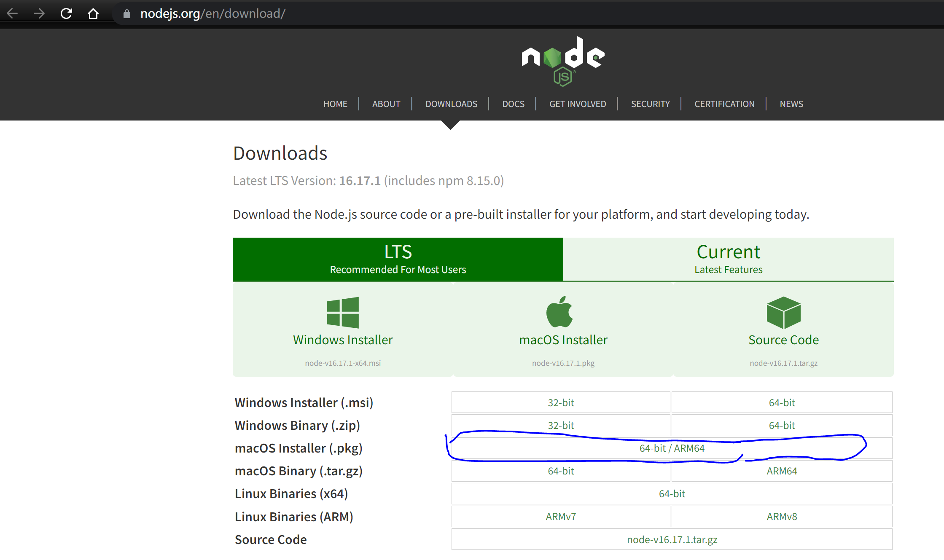The width and height of the screenshot is (944, 560).
Task: Click the Source Code row label
Action: [x=271, y=539]
